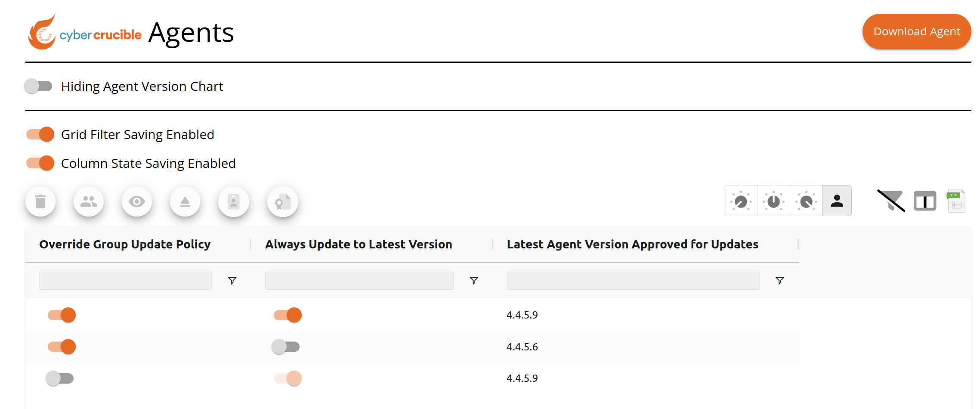Click the trash delete icon button
The image size is (980, 409).
40,201
